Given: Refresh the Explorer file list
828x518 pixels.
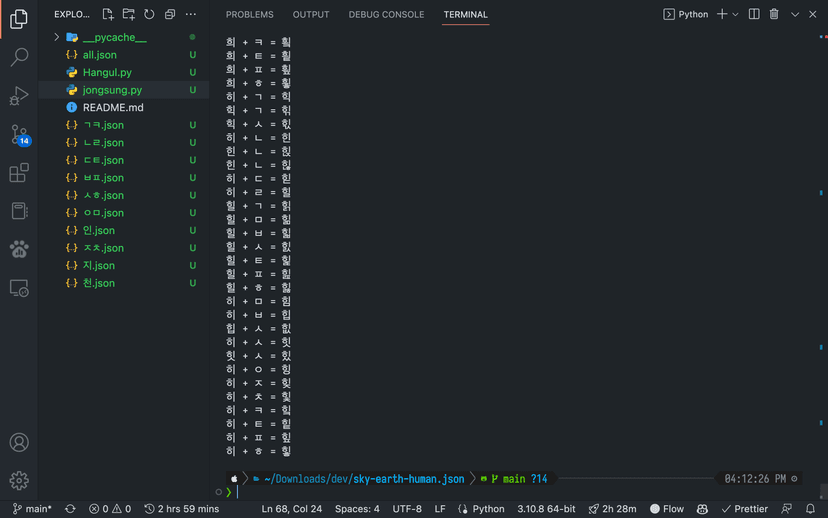Looking at the screenshot, I should point(149,15).
